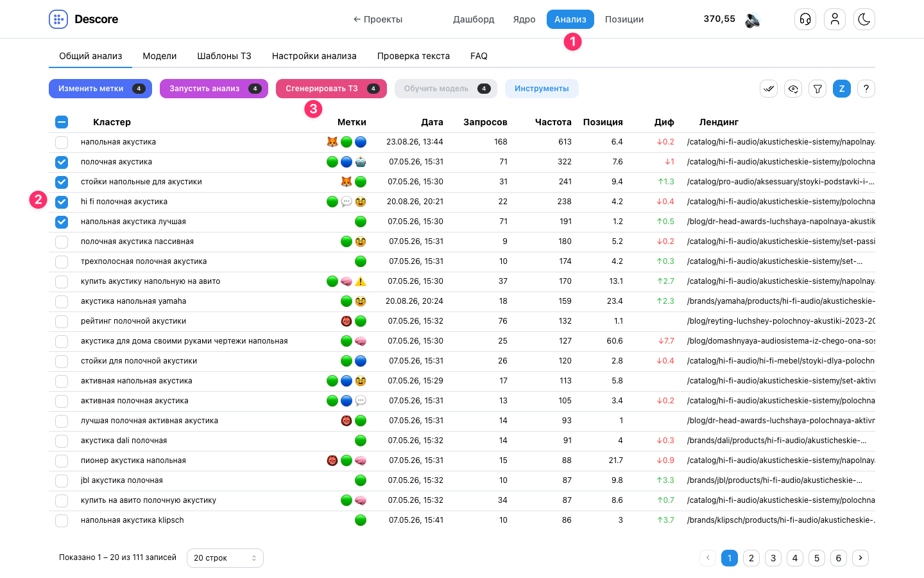Check the box for 'напольная акустика'

tap(62, 142)
